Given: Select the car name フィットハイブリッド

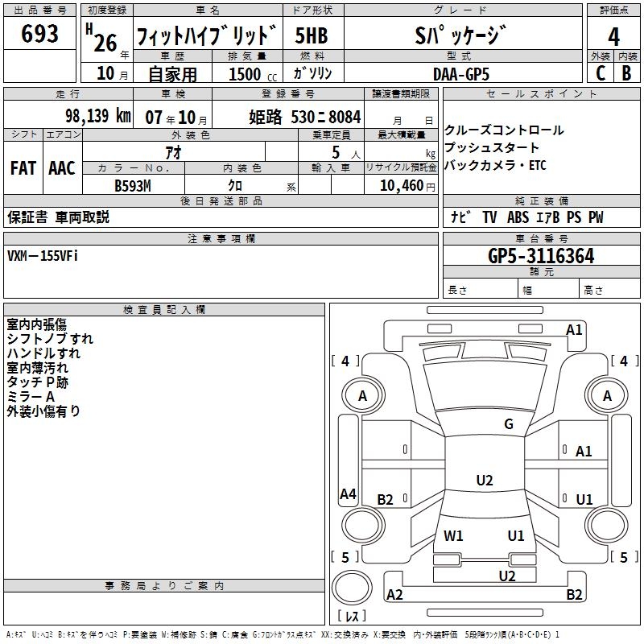Looking at the screenshot, I should (207, 35).
